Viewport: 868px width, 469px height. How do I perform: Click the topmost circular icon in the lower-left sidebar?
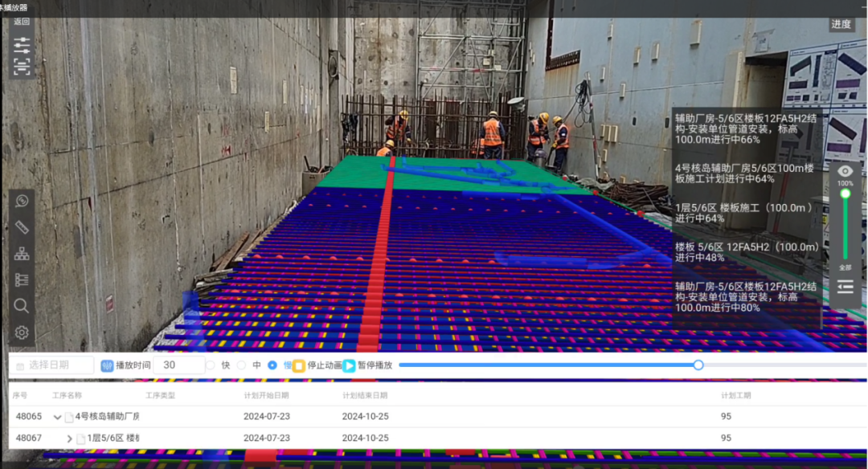click(x=22, y=201)
